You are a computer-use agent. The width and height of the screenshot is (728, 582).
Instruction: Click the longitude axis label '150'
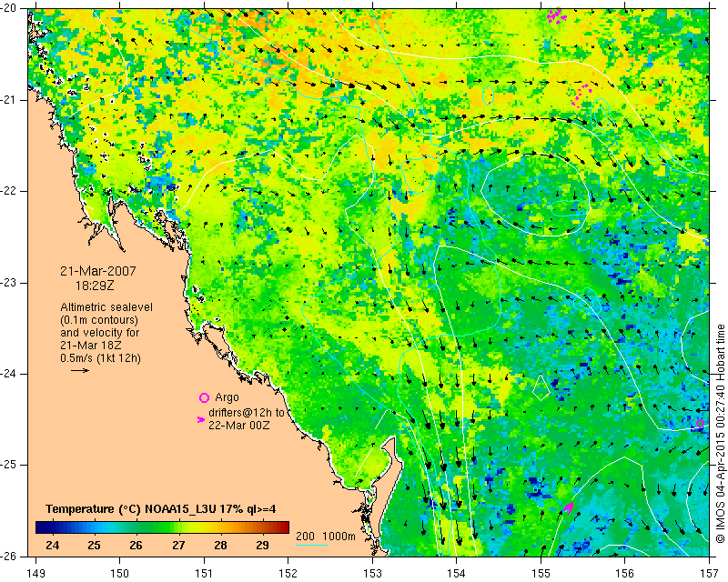[x=120, y=574]
